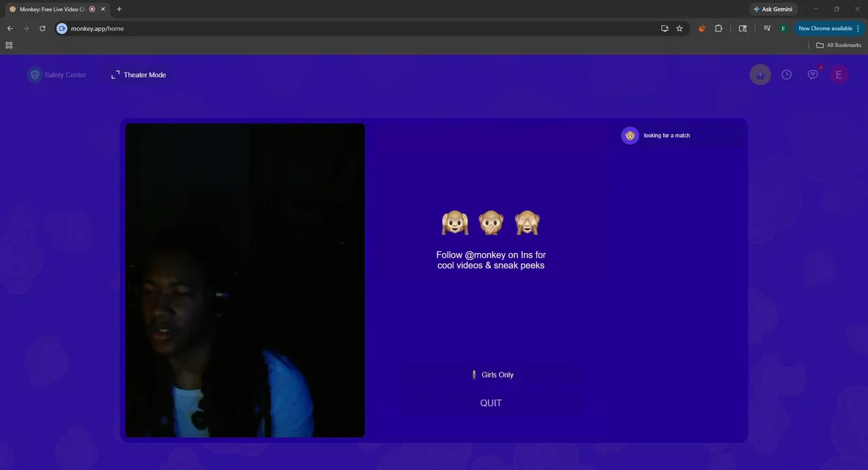Viewport: 868px width, 470px height.
Task: Open the camera permission site info icon
Action: tap(62, 29)
